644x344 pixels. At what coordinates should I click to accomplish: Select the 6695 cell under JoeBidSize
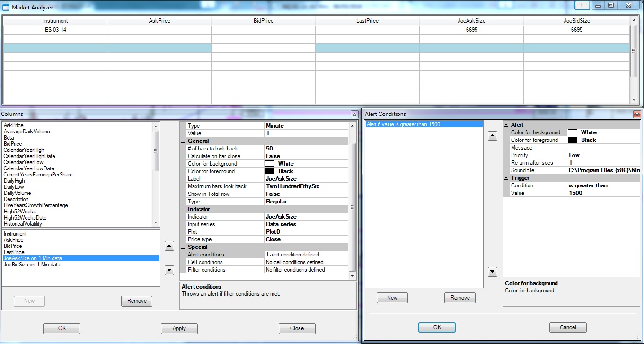click(576, 30)
